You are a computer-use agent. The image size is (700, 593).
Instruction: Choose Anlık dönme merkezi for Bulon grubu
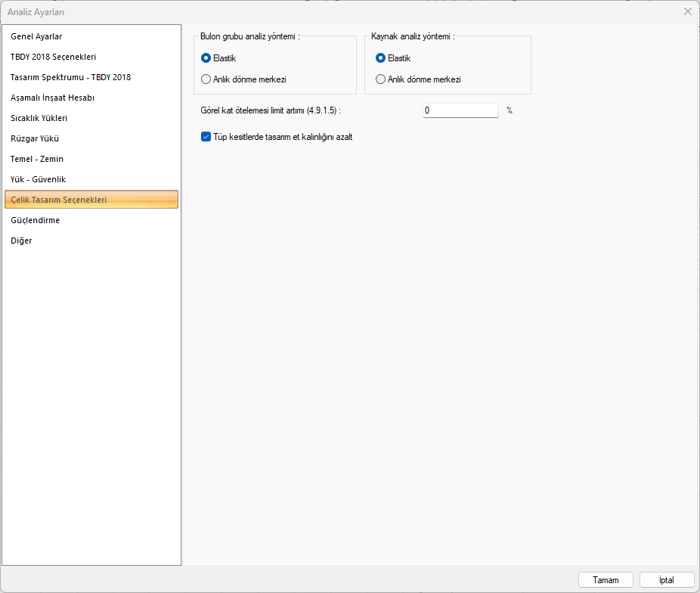point(206,79)
